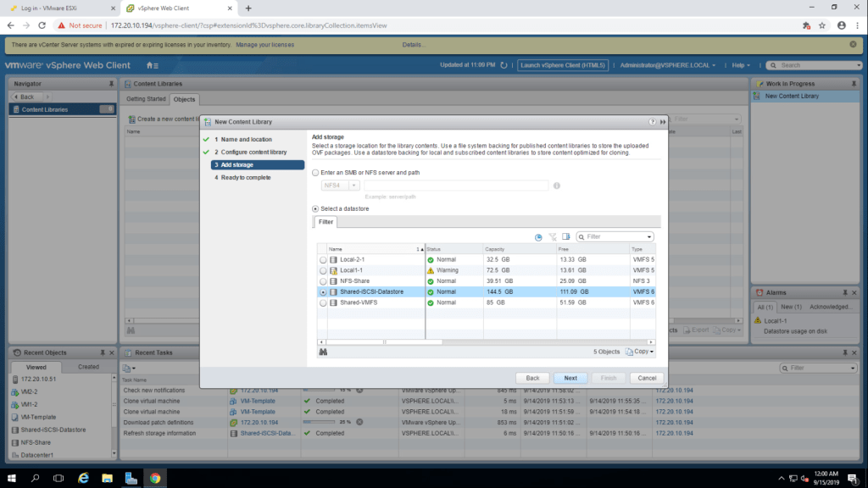Click Launch vSphere Client (HTML5) button
The height and width of the screenshot is (488, 868).
pyautogui.click(x=563, y=65)
